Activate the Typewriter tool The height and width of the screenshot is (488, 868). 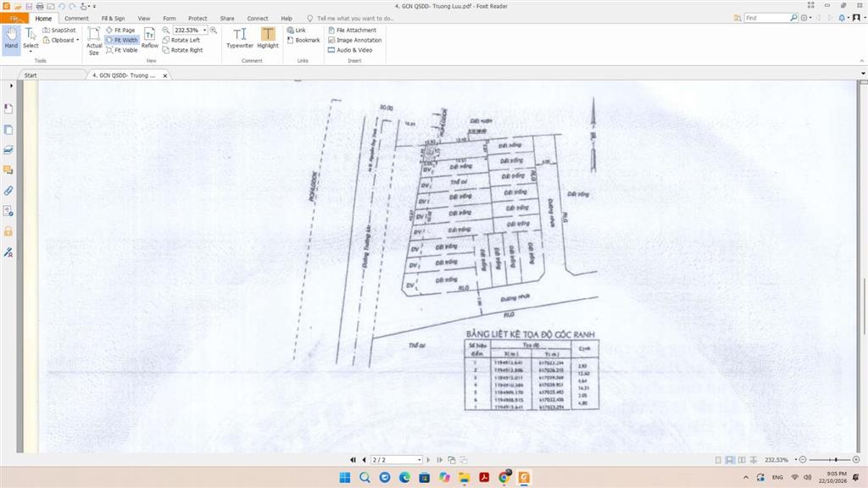pyautogui.click(x=240, y=38)
